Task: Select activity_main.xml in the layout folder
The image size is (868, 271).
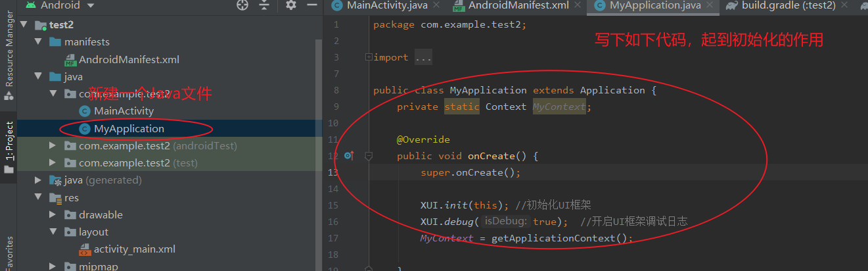Action: click(134, 249)
